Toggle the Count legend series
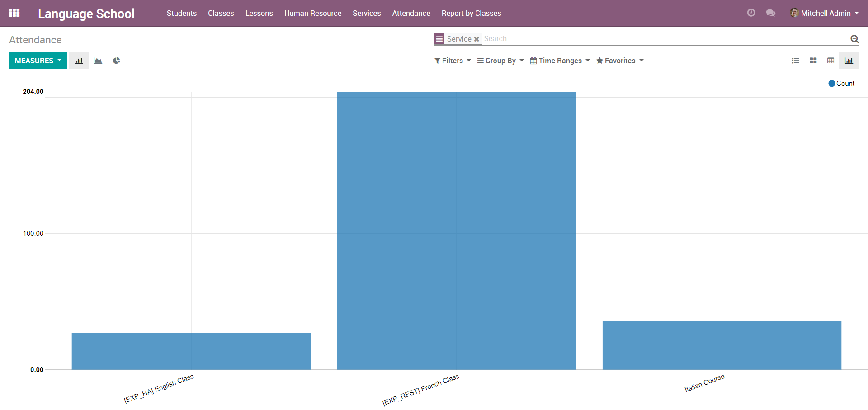 841,84
